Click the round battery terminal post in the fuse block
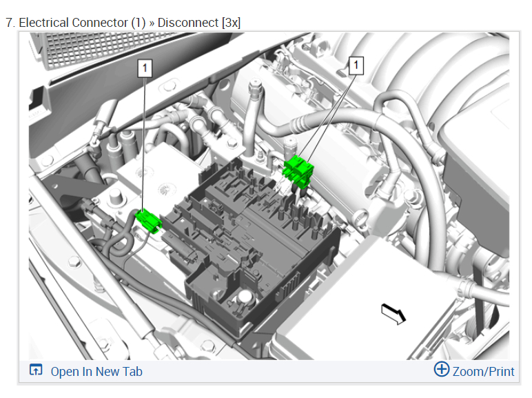The height and width of the screenshot is (398, 532). pyautogui.click(x=245, y=297)
